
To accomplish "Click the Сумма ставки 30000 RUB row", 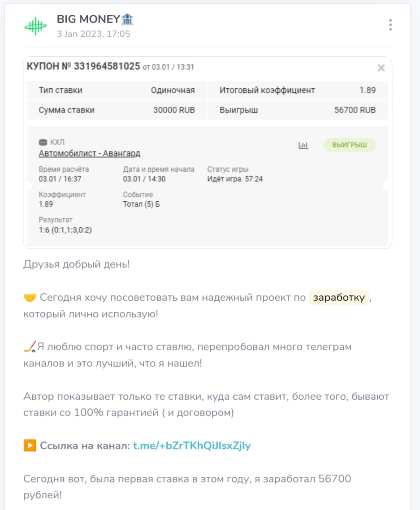I will click(117, 110).
